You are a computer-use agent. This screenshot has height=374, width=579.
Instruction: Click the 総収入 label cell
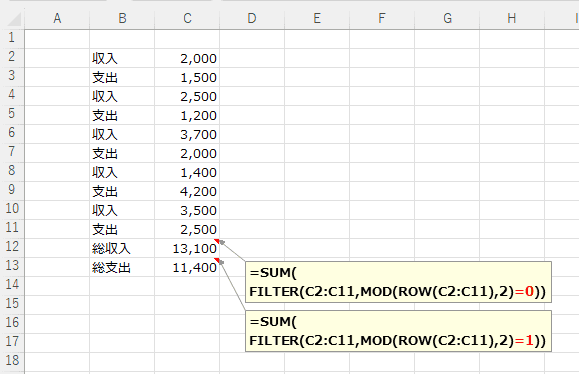(x=122, y=248)
